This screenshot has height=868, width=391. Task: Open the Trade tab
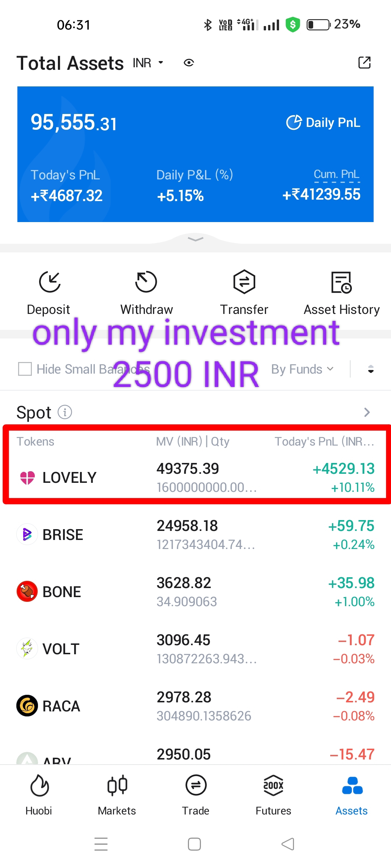[195, 795]
